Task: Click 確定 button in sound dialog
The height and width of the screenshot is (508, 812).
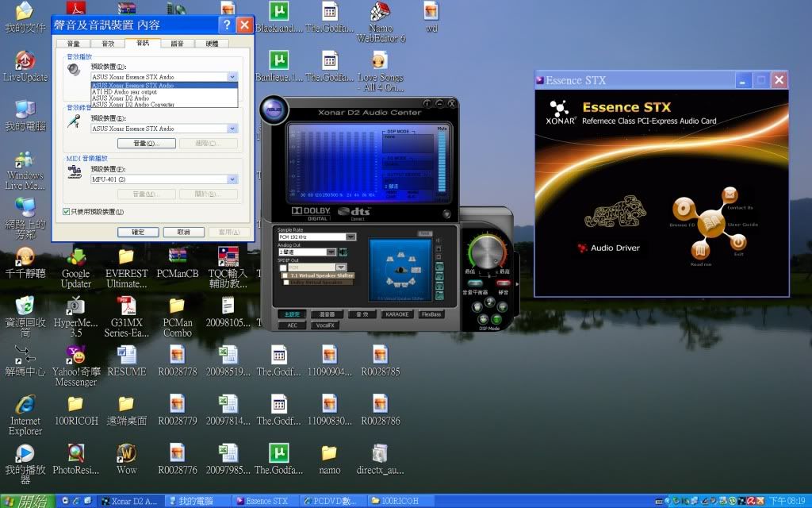Action: [x=138, y=233]
